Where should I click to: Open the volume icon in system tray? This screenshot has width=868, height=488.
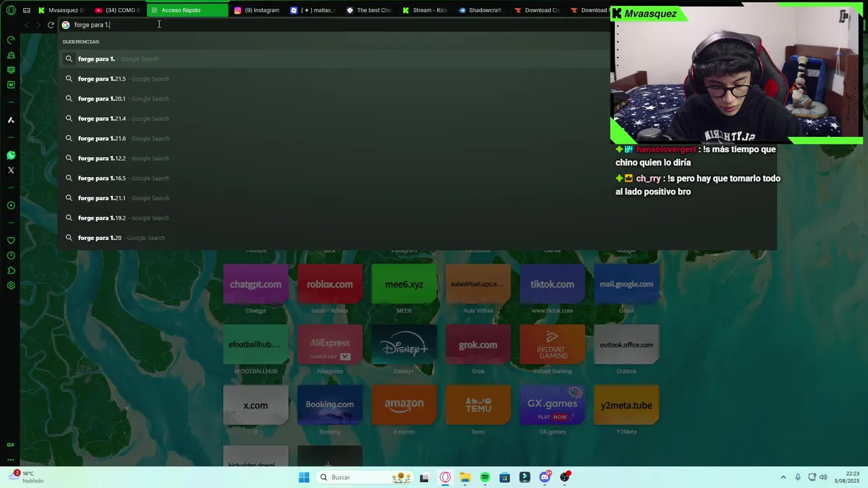[823, 477]
